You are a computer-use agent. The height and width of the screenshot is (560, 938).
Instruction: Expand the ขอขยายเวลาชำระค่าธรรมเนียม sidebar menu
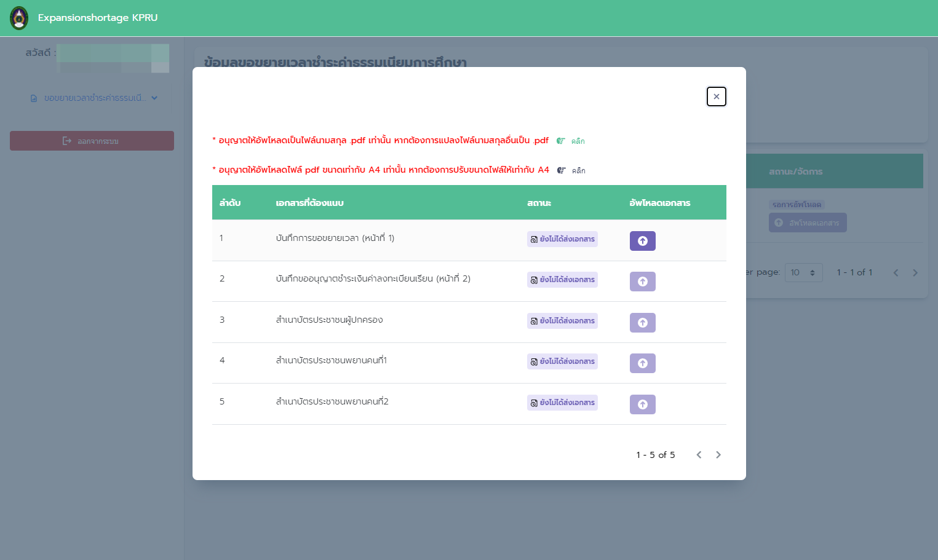[x=93, y=98]
